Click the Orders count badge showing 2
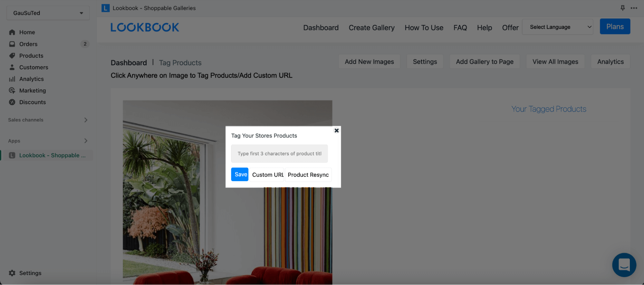 (x=85, y=44)
